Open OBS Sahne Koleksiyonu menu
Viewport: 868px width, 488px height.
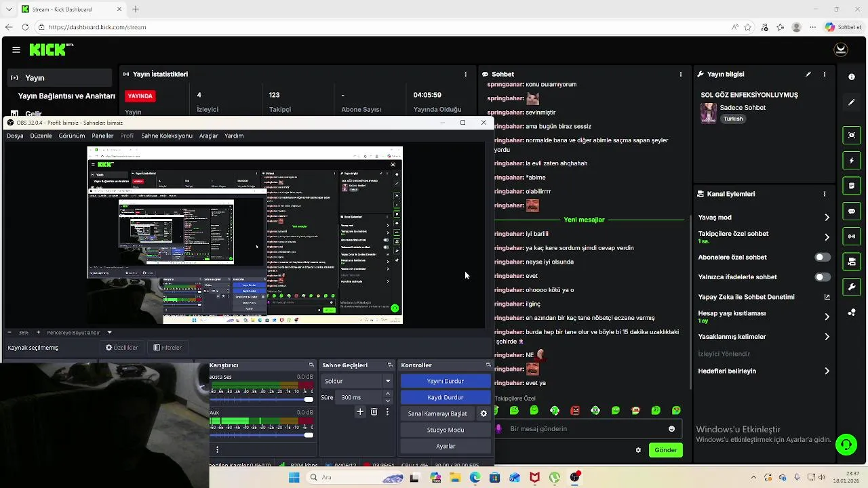click(x=167, y=136)
